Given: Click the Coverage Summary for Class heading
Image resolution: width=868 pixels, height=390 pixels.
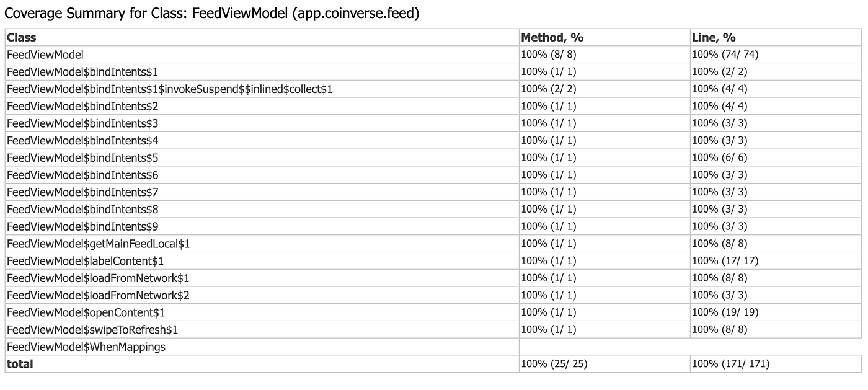Looking at the screenshot, I should pyautogui.click(x=212, y=13).
